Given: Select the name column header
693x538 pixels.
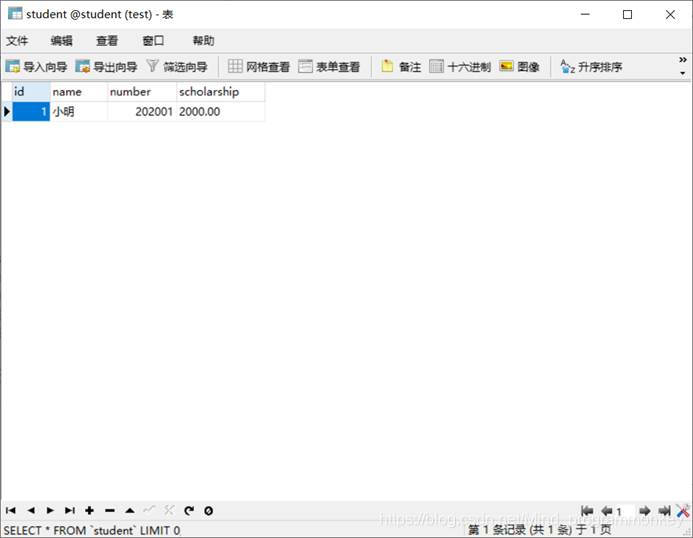Looking at the screenshot, I should (x=79, y=92).
